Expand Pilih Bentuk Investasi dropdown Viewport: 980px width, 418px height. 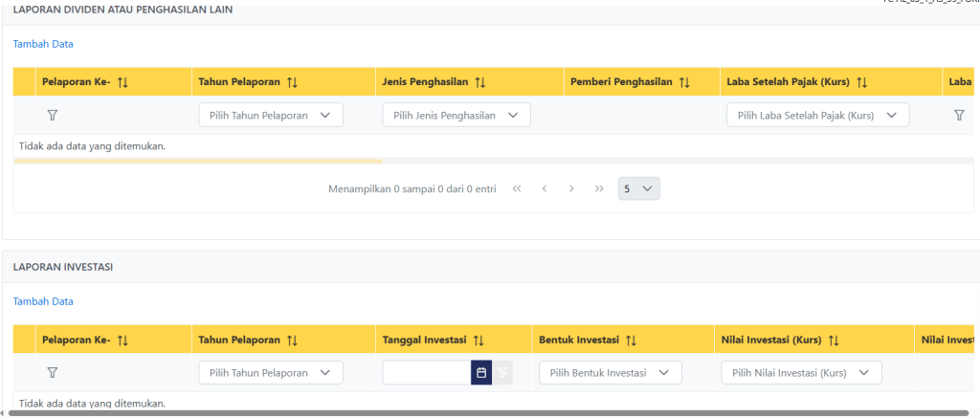[x=610, y=373]
